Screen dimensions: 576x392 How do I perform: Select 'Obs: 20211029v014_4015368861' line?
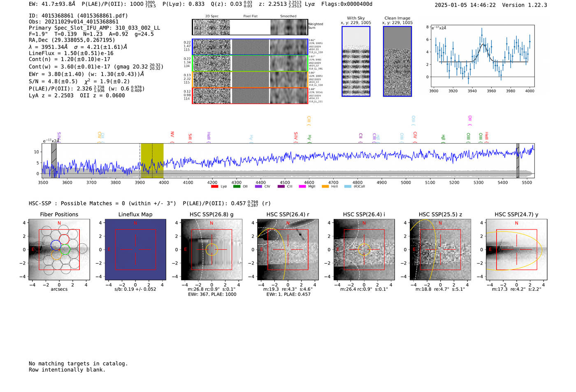click(x=74, y=22)
